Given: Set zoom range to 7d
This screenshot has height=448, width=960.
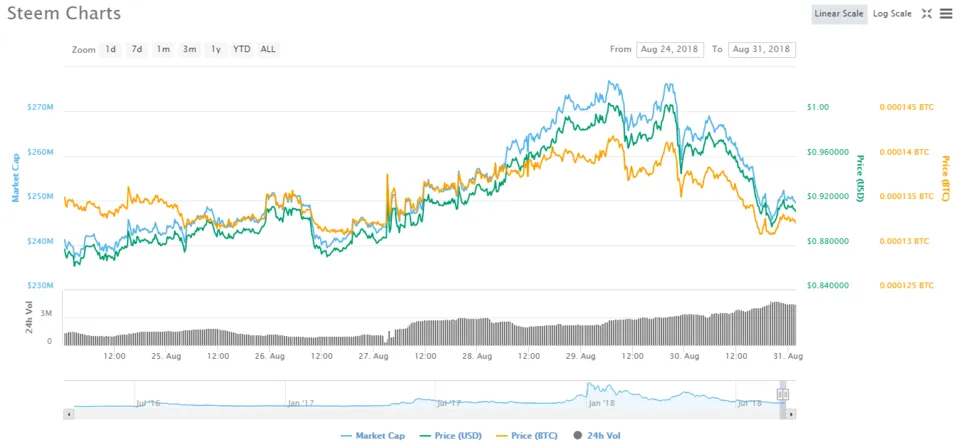Looking at the screenshot, I should coord(137,50).
